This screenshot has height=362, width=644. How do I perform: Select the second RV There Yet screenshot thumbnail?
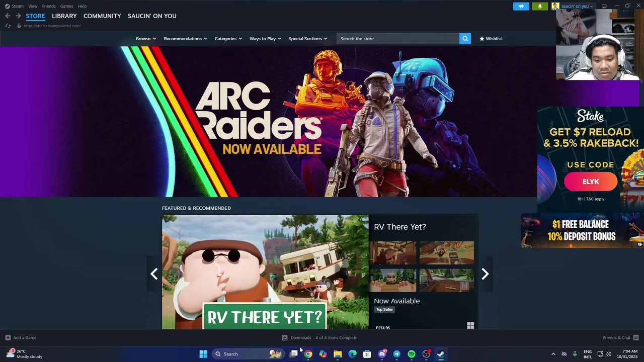(x=447, y=253)
